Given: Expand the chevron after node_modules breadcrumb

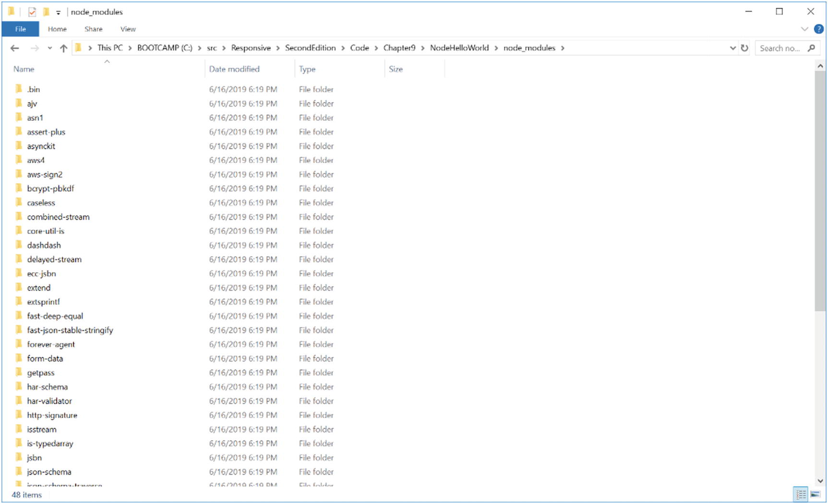Looking at the screenshot, I should click(x=563, y=48).
